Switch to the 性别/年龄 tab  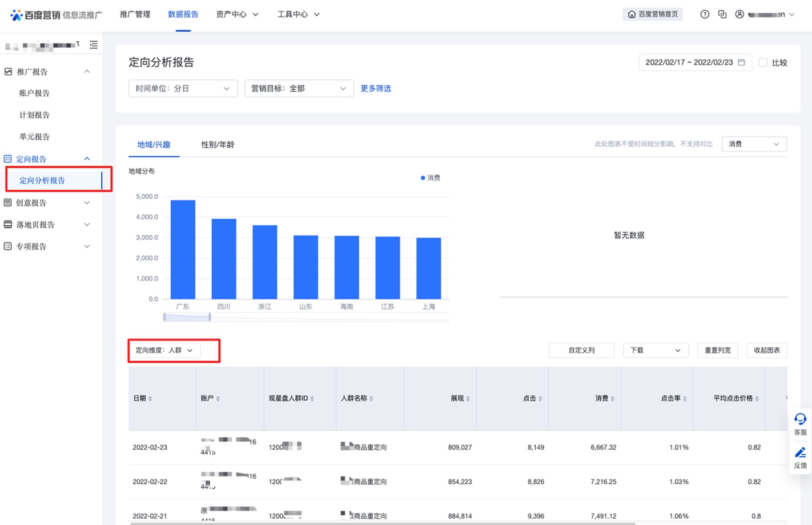click(218, 145)
